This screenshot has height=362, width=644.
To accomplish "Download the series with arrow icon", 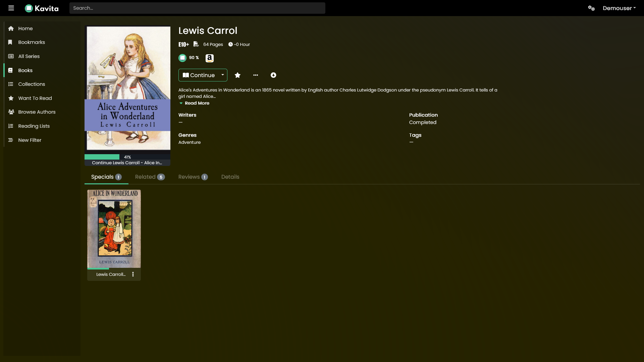I will (273, 75).
